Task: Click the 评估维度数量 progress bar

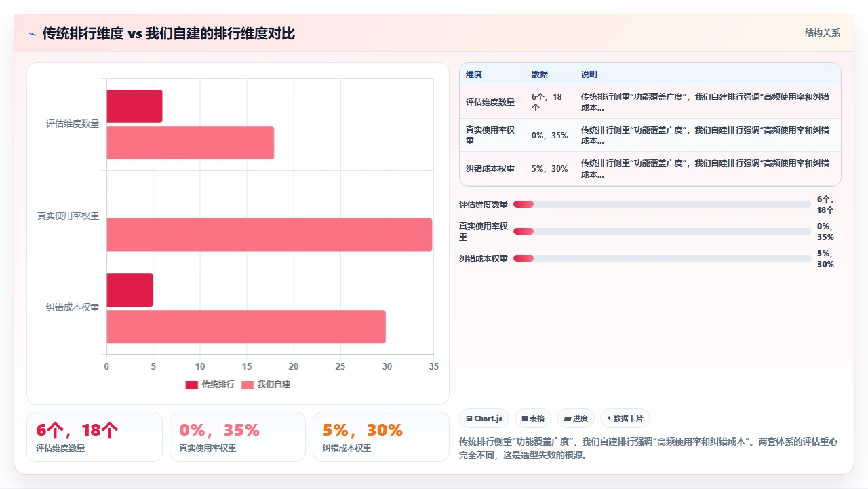Action: (x=663, y=204)
